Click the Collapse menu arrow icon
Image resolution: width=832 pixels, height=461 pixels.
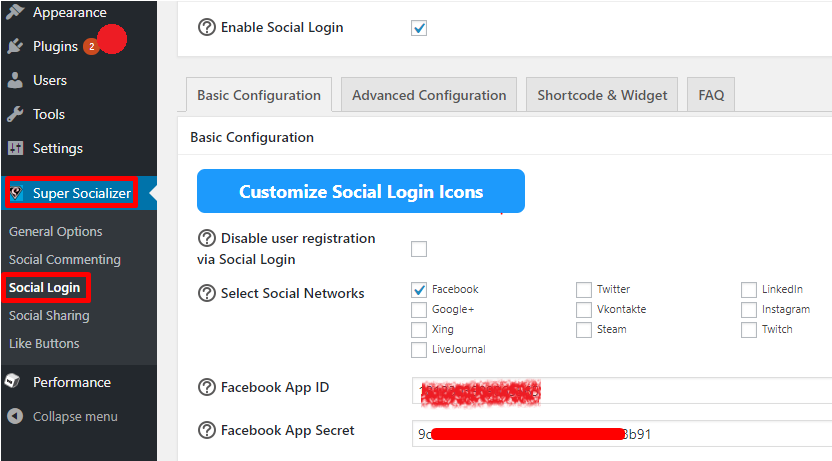[15, 416]
